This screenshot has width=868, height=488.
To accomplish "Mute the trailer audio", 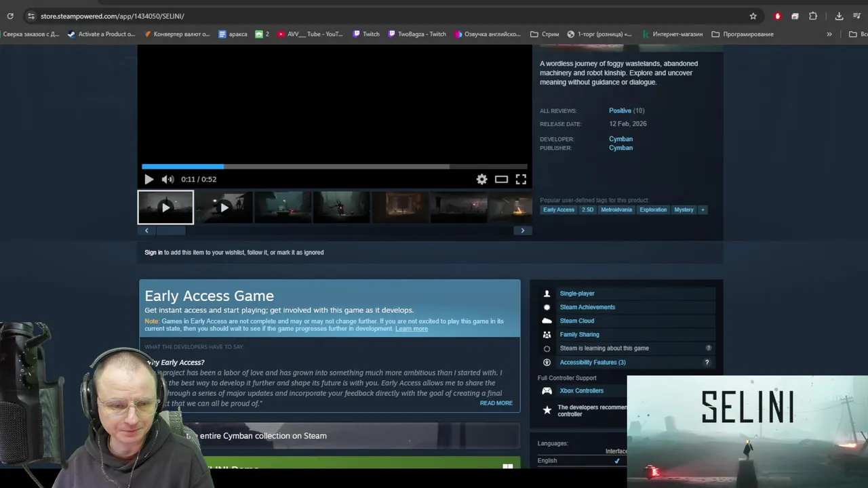I will (167, 179).
